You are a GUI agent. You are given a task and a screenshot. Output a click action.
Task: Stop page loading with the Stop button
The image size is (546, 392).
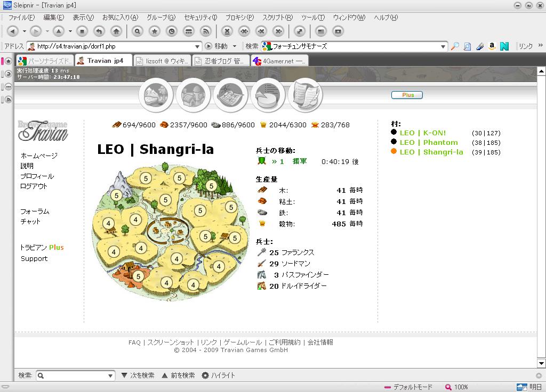coord(82,31)
